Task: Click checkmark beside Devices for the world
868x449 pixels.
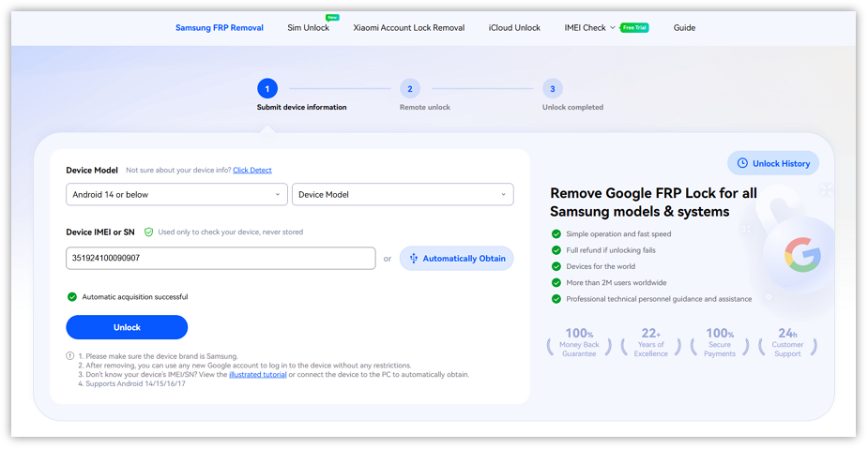Action: tap(556, 266)
